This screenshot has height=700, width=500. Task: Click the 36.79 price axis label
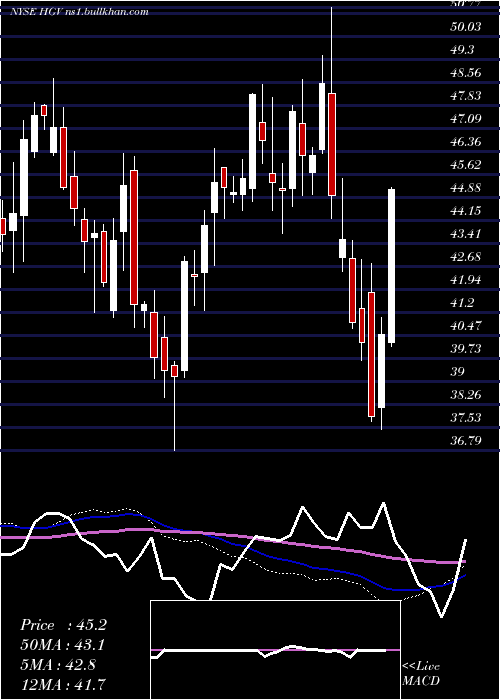(x=465, y=441)
